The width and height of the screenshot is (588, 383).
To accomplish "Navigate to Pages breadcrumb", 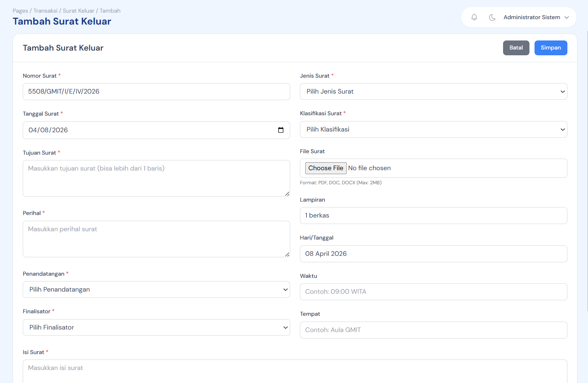I will point(20,11).
